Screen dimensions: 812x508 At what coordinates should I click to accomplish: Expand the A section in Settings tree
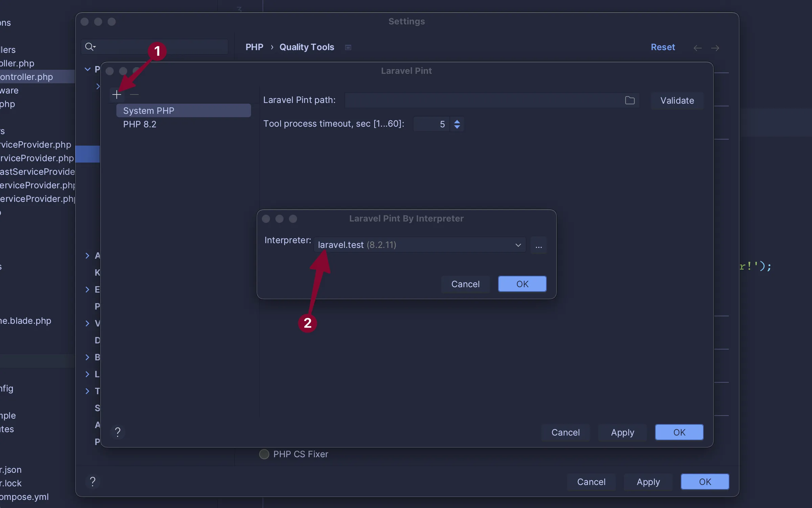click(x=87, y=256)
